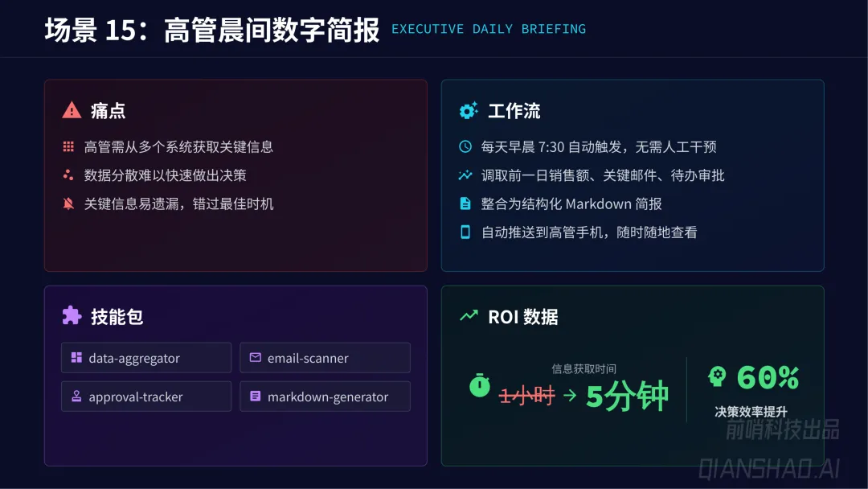Click the red warning triangle icon beside 痛点
The width and height of the screenshot is (868, 489).
coord(72,110)
